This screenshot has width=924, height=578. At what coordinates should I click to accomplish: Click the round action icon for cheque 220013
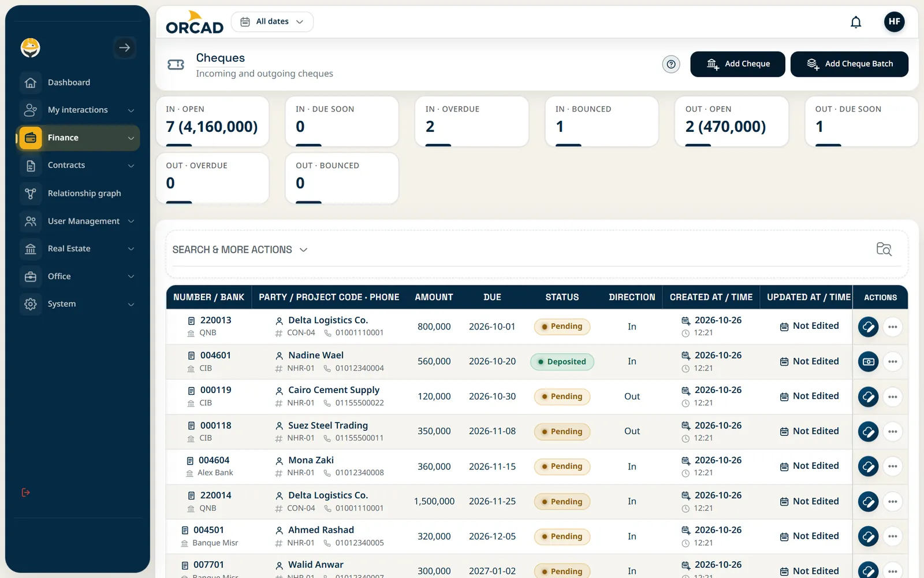pyautogui.click(x=868, y=327)
